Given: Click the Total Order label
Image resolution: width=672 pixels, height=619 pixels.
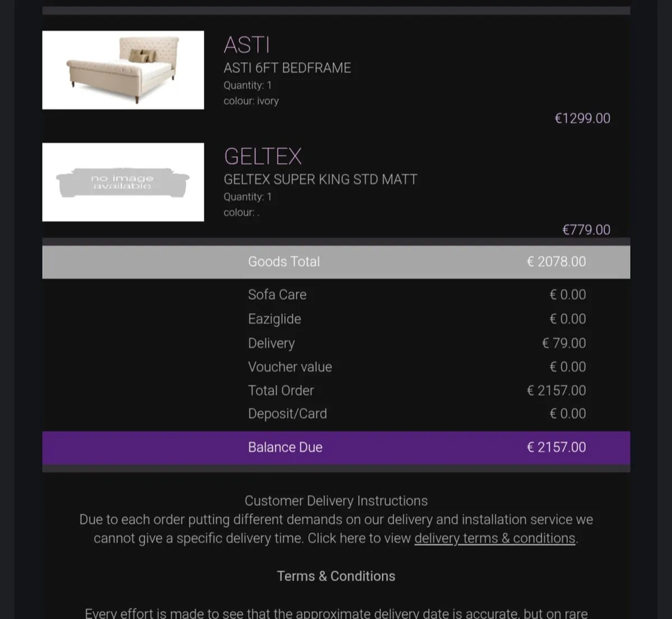Looking at the screenshot, I should click(x=281, y=390).
